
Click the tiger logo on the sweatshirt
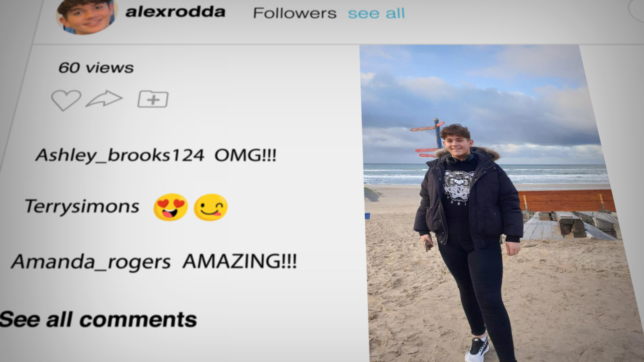pyautogui.click(x=457, y=185)
